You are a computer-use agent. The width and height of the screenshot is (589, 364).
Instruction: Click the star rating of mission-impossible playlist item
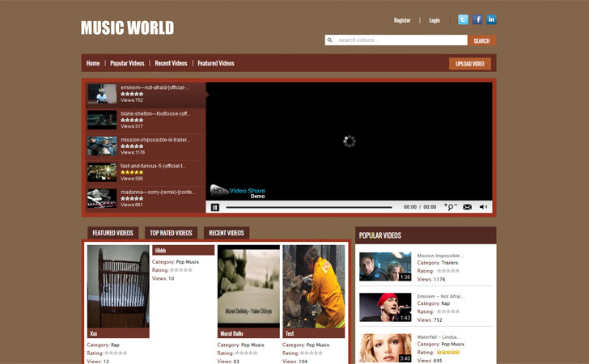[132, 146]
